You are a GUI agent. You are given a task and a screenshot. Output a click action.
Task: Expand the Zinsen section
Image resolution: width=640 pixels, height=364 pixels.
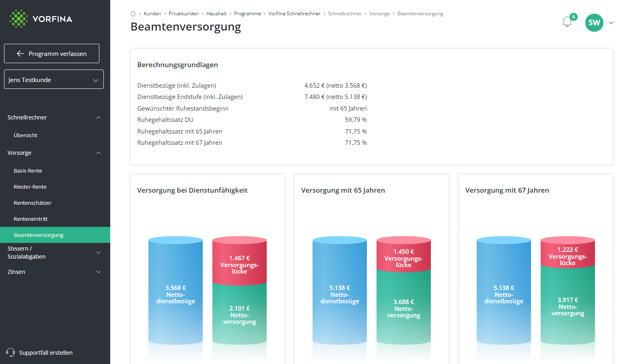coord(99,272)
